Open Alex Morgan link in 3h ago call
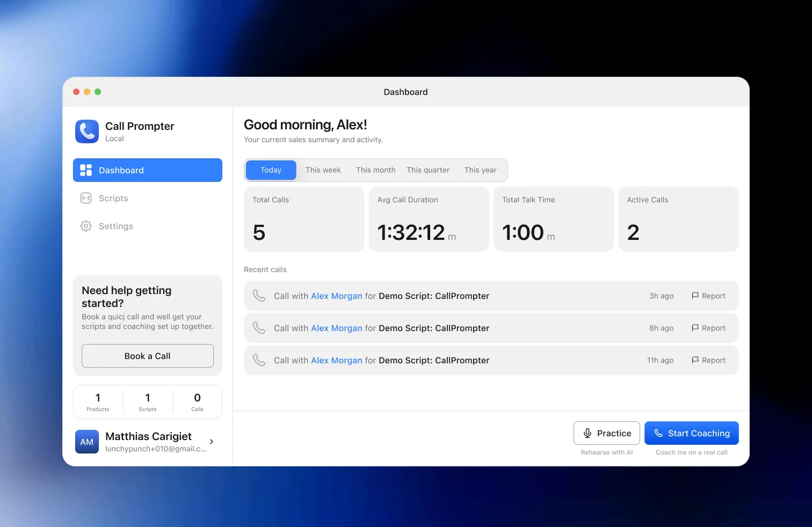This screenshot has height=527, width=812. tap(337, 296)
